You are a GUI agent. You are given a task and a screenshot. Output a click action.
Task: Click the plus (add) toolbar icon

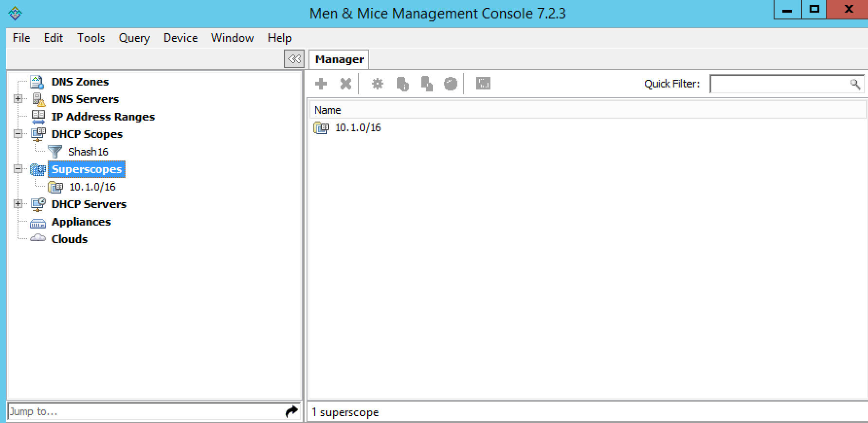click(x=321, y=84)
